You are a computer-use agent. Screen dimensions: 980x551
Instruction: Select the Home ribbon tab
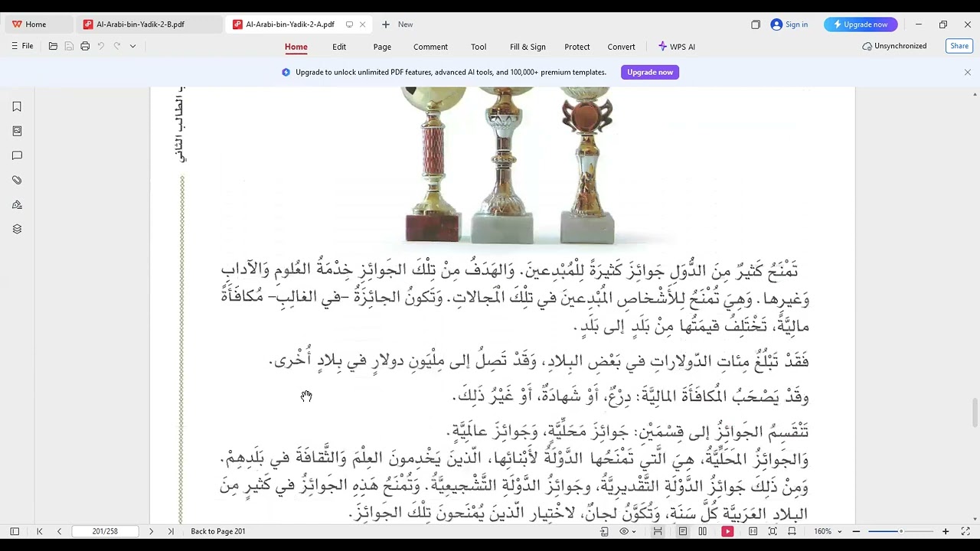click(296, 47)
